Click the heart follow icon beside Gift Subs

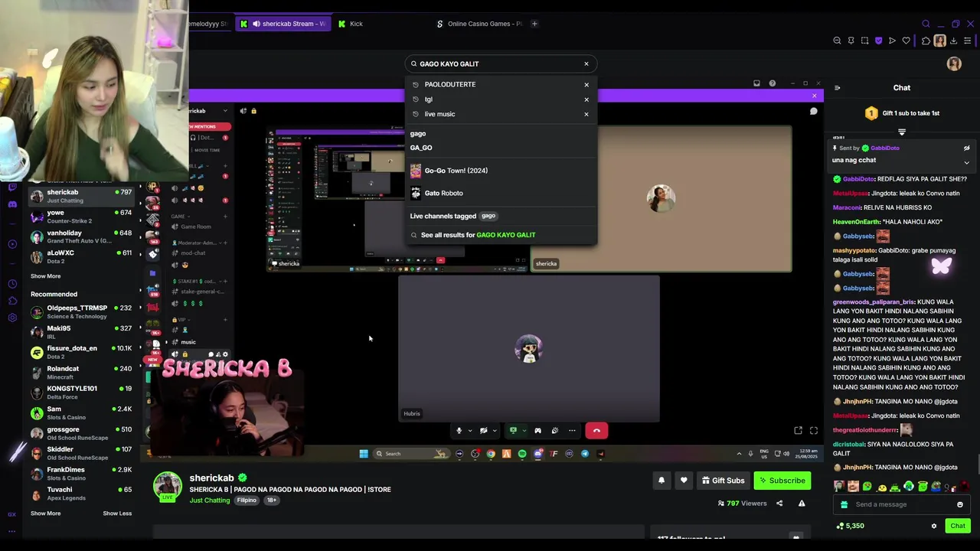point(684,481)
